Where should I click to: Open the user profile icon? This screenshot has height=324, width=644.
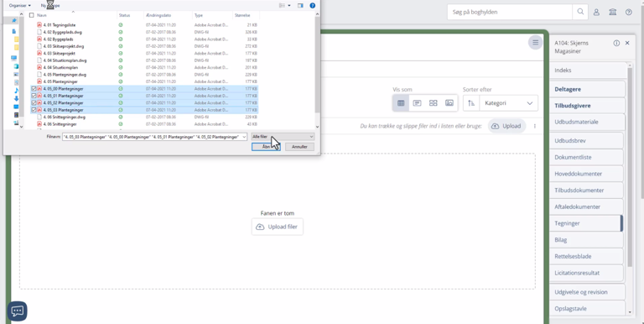(x=596, y=13)
